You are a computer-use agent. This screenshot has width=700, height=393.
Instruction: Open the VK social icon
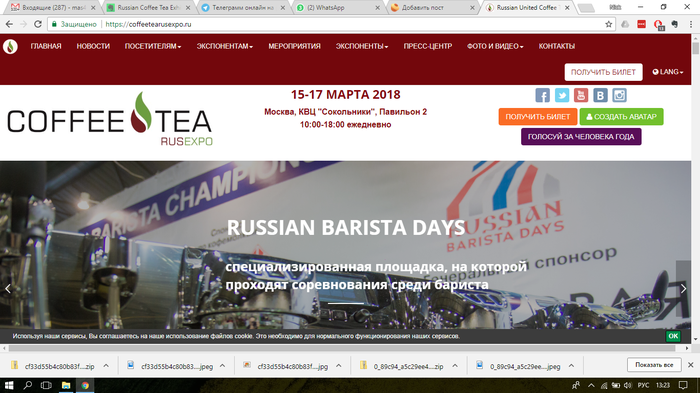(600, 95)
